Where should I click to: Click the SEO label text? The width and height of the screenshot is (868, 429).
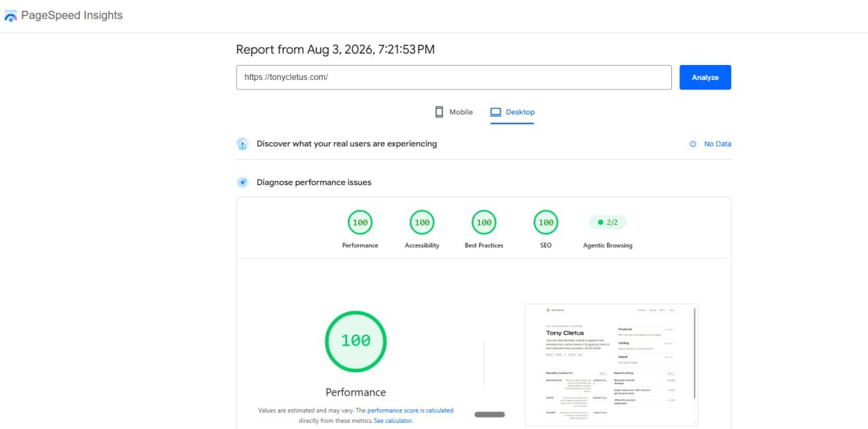pos(546,245)
